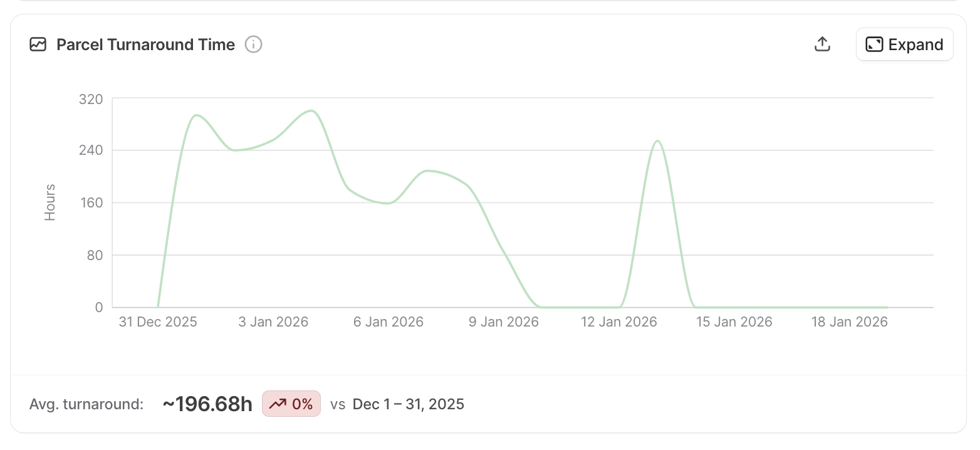This screenshot has height=450, width=980.
Task: Expand the Avg. turnaround details
Action: [x=86, y=404]
